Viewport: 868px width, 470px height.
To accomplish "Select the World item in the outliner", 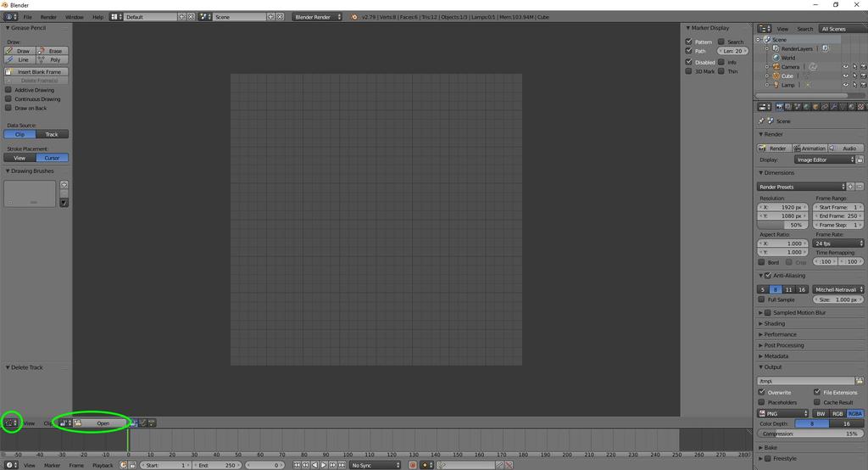I will (787, 58).
